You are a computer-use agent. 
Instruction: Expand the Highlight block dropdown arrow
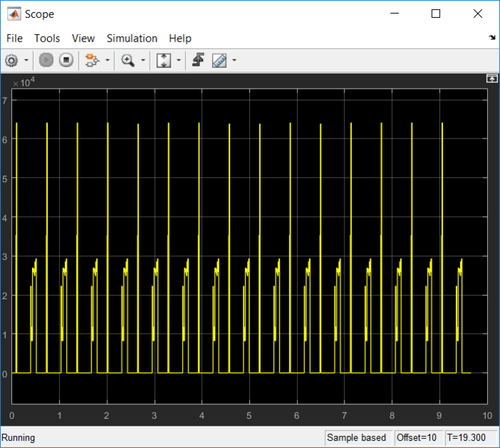coord(107,61)
